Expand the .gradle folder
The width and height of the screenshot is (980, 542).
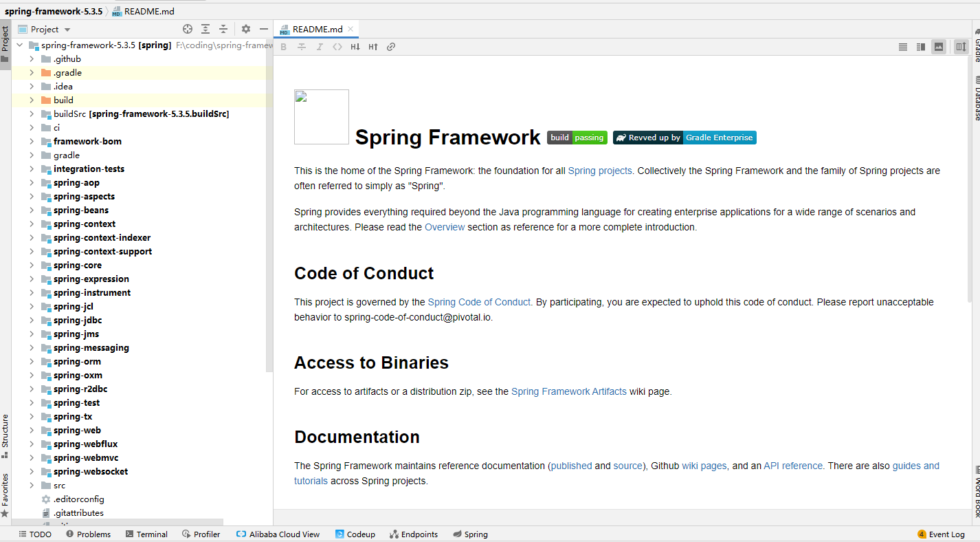[32, 73]
